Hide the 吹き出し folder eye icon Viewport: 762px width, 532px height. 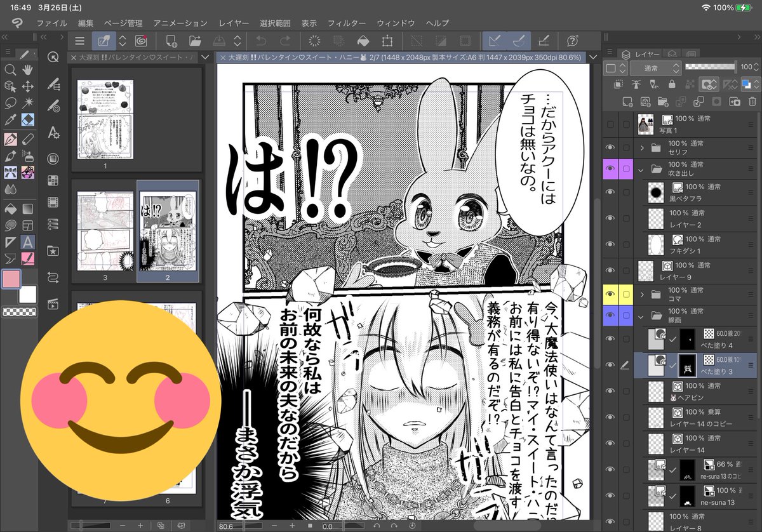610,169
